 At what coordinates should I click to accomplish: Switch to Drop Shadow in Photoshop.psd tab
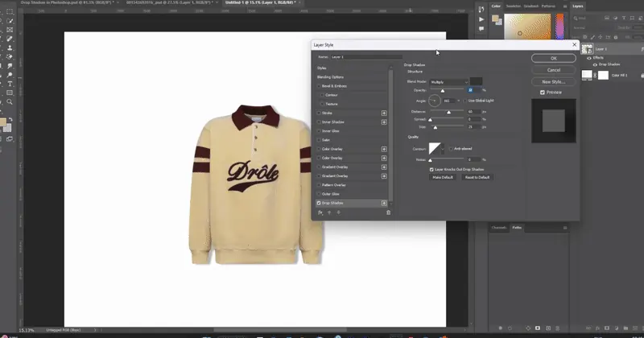[68, 2]
